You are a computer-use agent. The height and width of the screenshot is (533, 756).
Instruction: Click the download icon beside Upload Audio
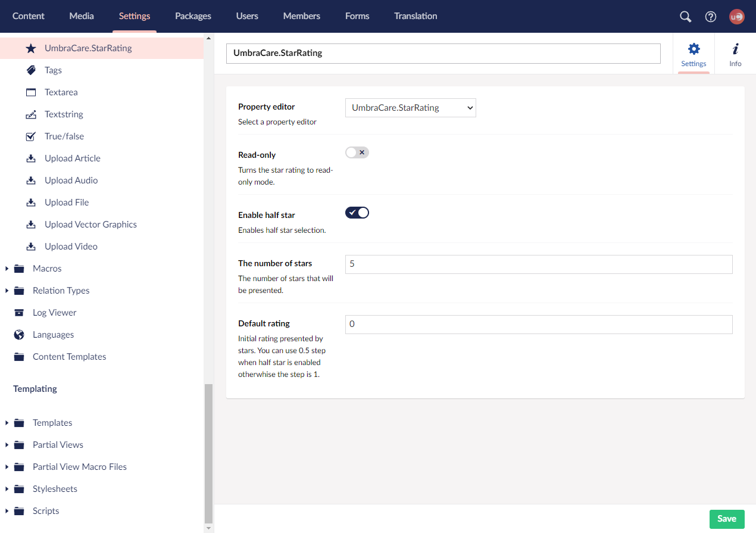click(31, 180)
